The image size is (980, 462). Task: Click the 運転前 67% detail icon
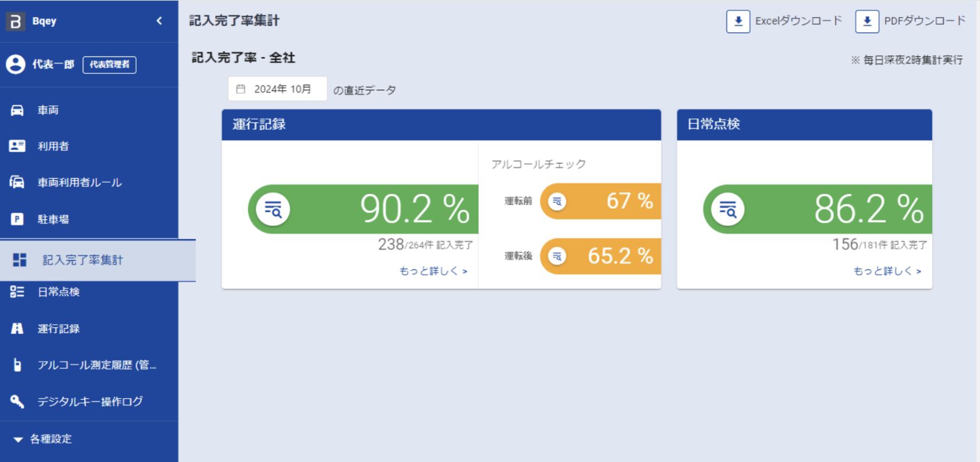click(x=557, y=201)
